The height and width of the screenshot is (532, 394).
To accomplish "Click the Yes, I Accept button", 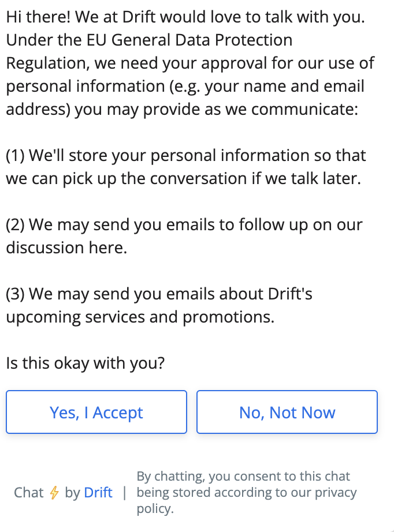I will tap(96, 413).
